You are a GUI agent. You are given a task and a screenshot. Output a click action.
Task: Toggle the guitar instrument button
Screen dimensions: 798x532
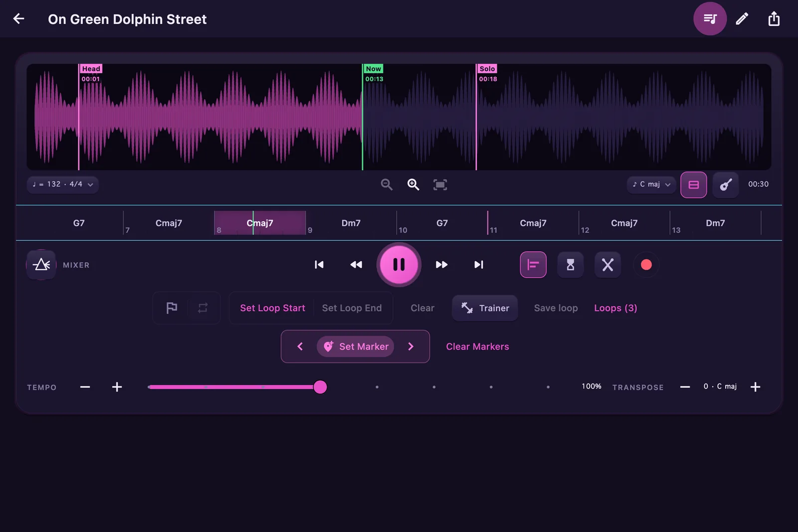click(726, 184)
